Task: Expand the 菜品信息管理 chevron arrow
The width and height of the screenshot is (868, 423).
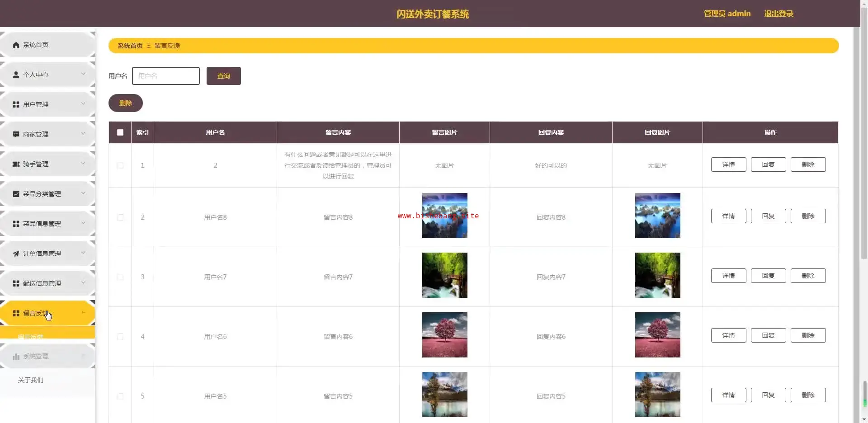Action: [83, 223]
